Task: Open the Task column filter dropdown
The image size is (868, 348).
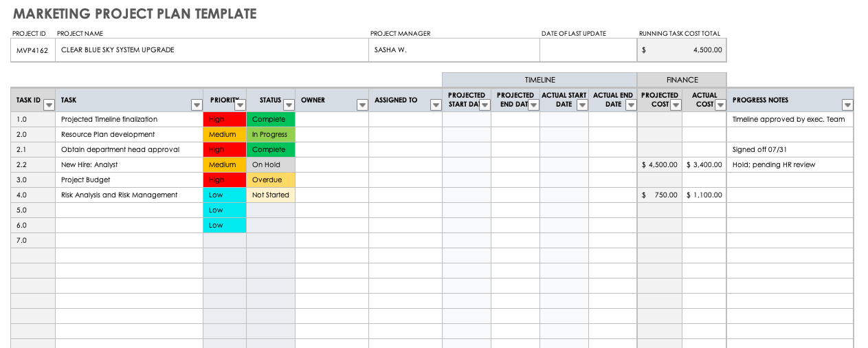Action: pos(197,105)
